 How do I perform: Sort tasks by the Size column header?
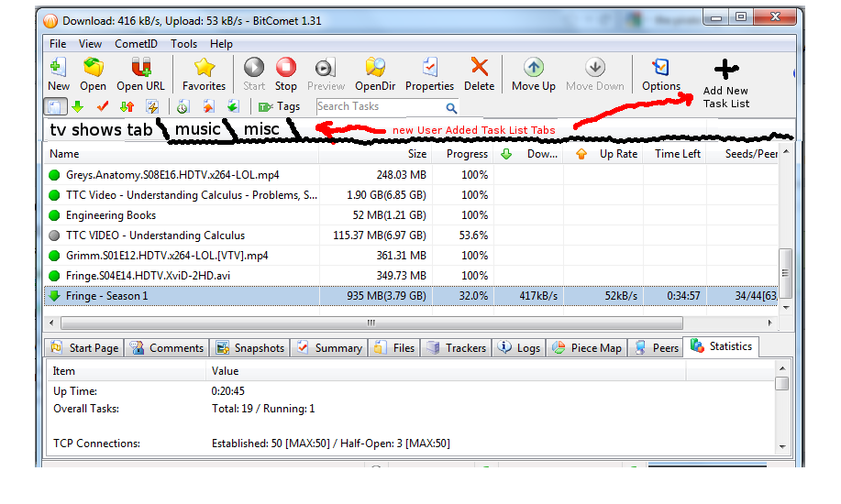point(375,154)
